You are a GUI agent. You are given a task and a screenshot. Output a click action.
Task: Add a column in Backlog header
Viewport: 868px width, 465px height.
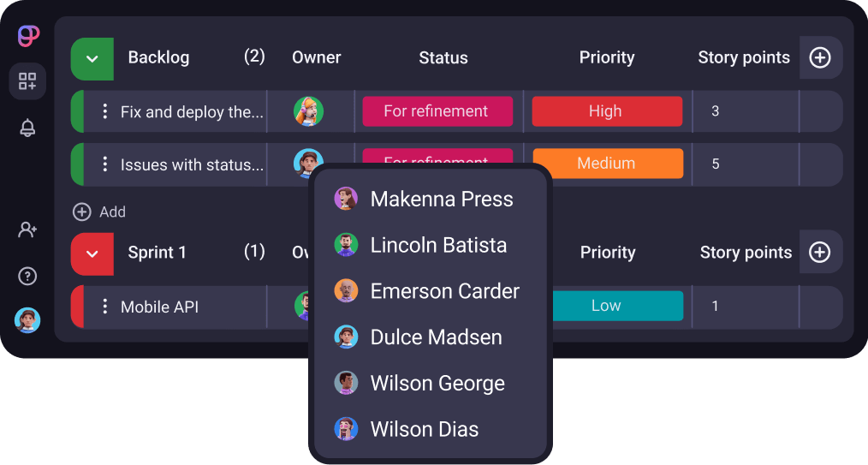[820, 57]
